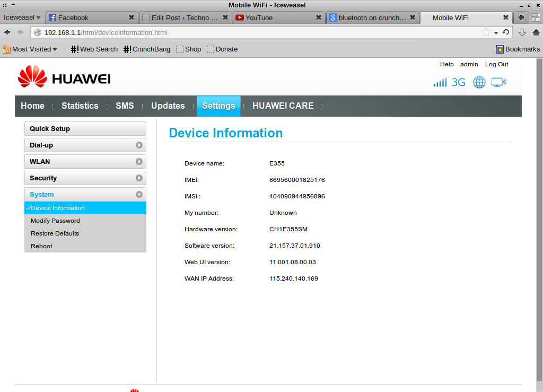The width and height of the screenshot is (543, 392).
Task: Open the browser home page icon
Action: (536, 32)
